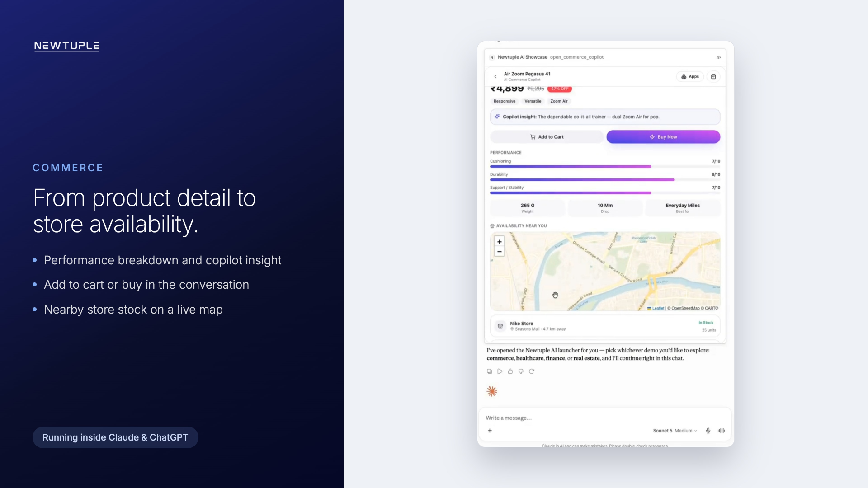Click the 25 units text
868x488 pixels.
click(x=709, y=330)
